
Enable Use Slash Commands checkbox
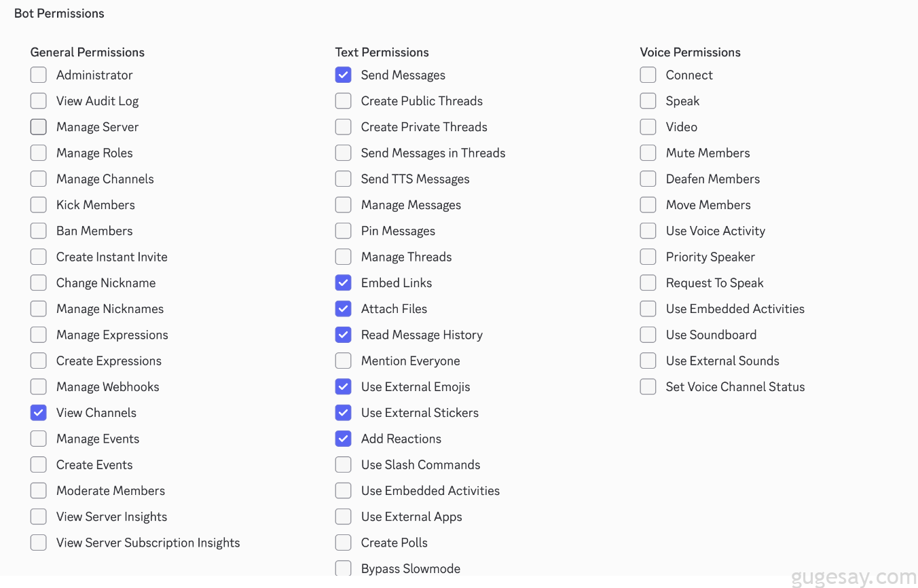point(344,465)
